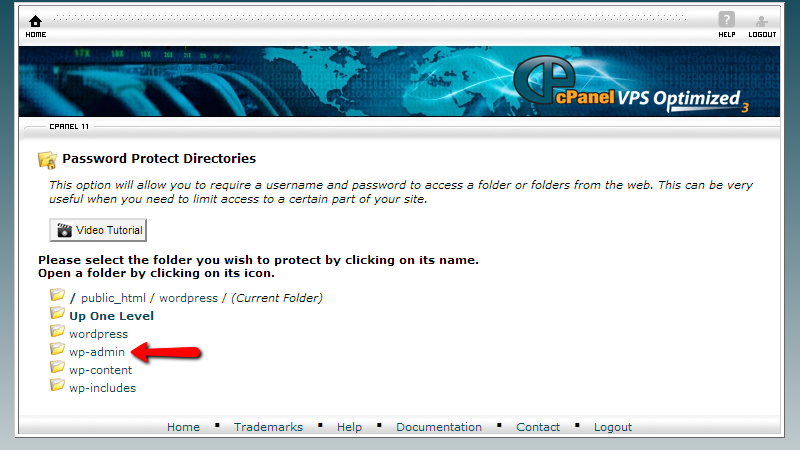
Task: Click the Logout user icon
Action: tap(761, 21)
